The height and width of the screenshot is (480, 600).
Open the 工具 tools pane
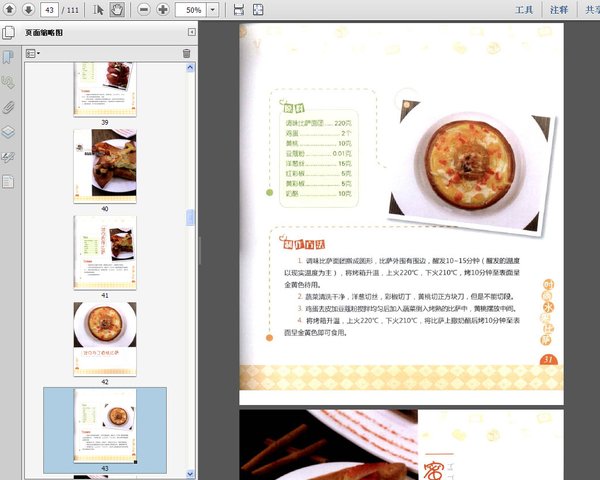(524, 10)
